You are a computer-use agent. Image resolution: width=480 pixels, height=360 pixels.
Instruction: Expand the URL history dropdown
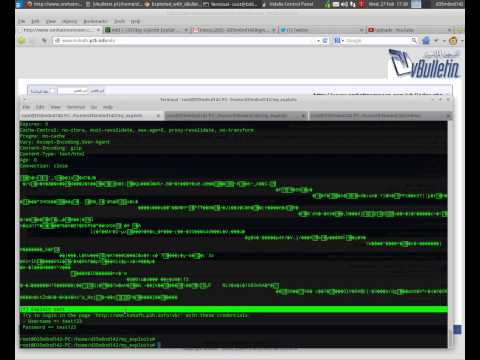318,40
